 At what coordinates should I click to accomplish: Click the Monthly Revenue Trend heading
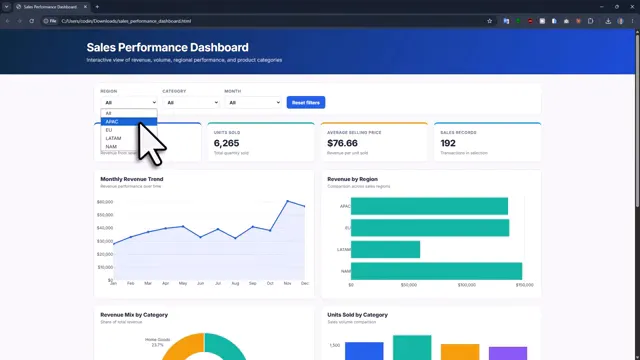click(132, 179)
